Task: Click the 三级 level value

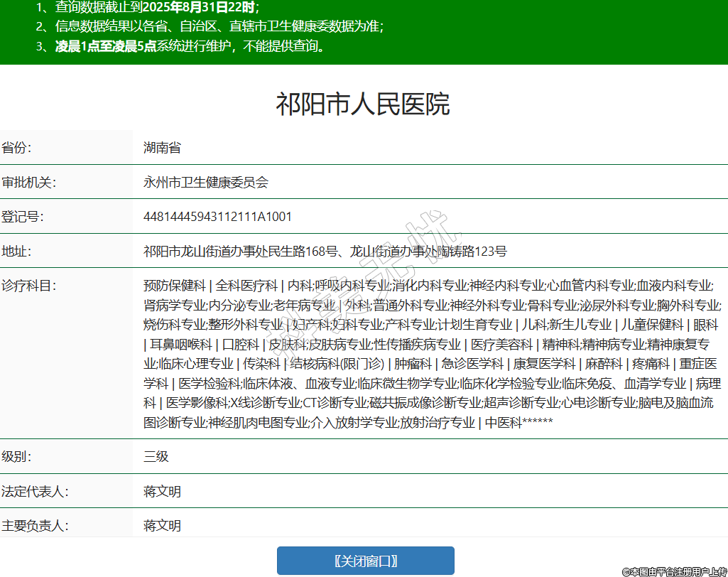Action: (156, 456)
